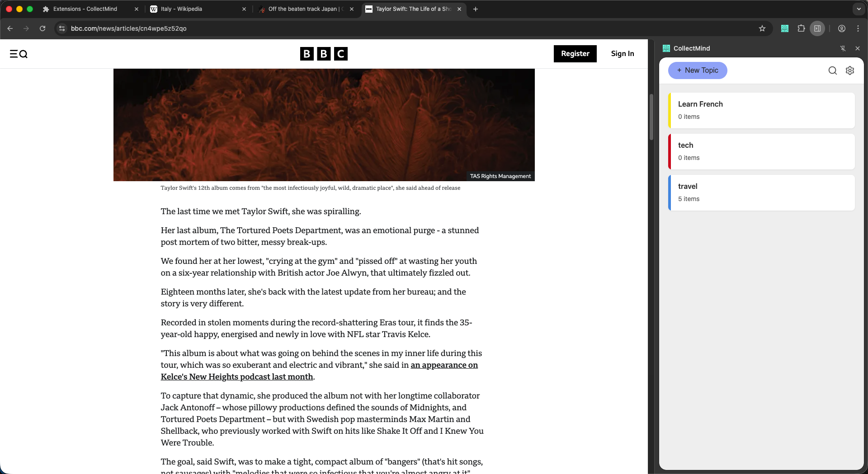Click the TAS Rights Management image credit
868x474 pixels.
click(500, 176)
